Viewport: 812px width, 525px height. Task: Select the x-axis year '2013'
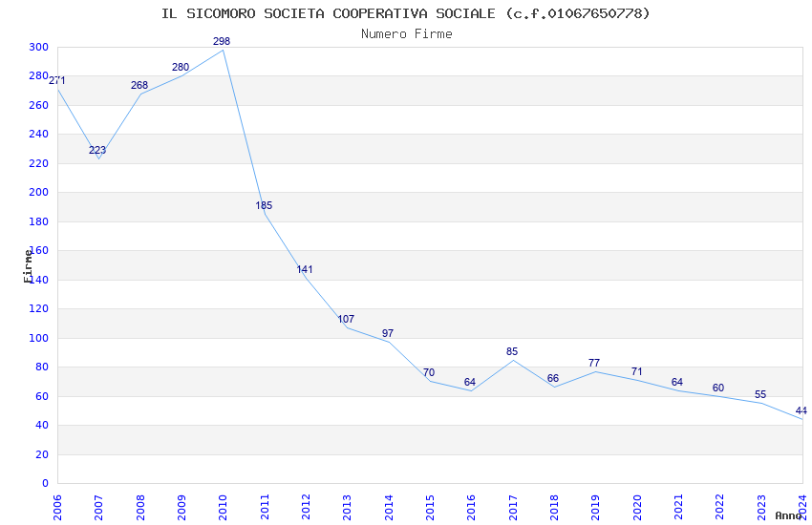point(348,508)
